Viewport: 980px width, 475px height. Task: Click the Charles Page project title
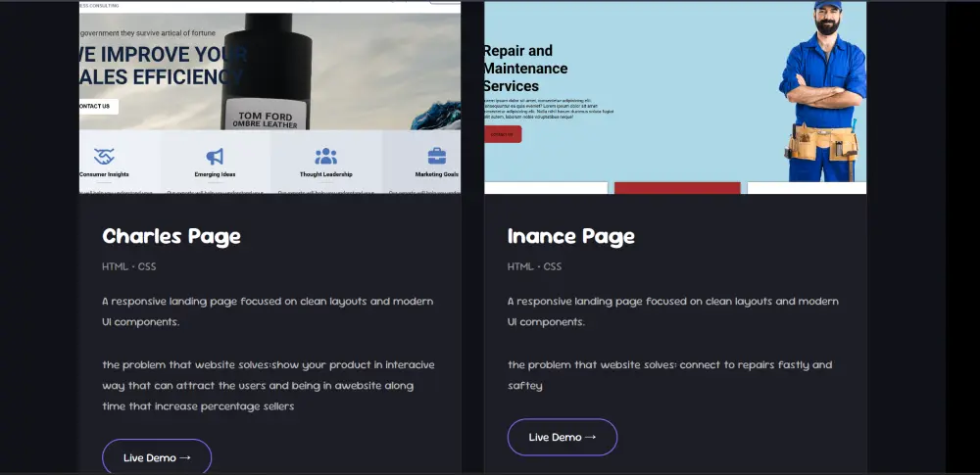(x=171, y=236)
